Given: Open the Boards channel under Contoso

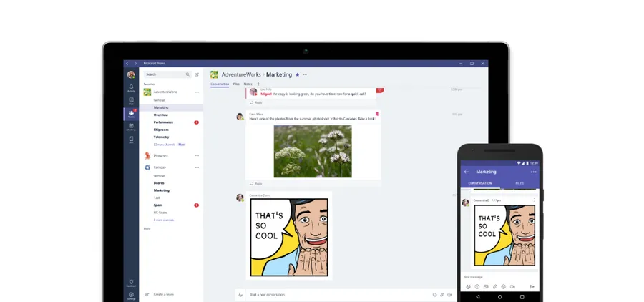Looking at the screenshot, I should 159,183.
